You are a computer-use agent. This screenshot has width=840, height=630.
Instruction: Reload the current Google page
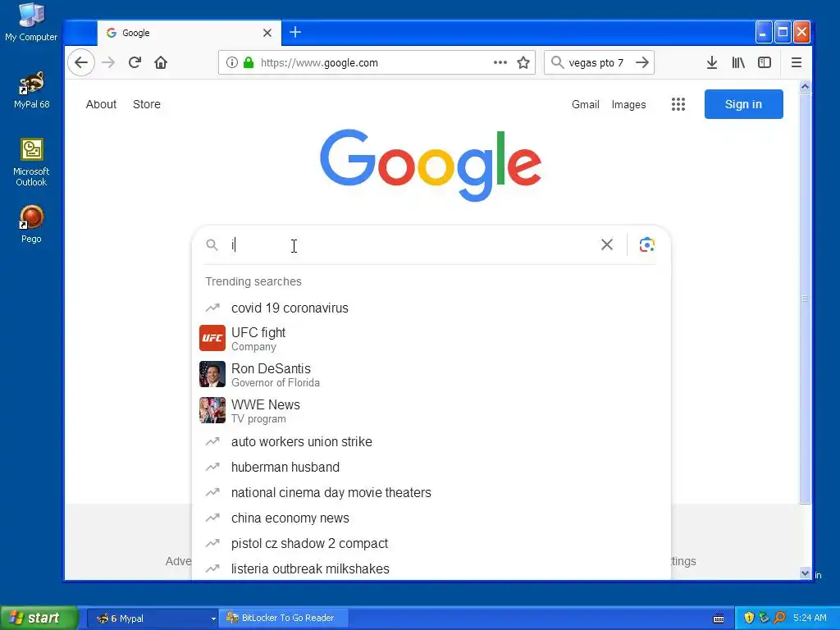135,62
